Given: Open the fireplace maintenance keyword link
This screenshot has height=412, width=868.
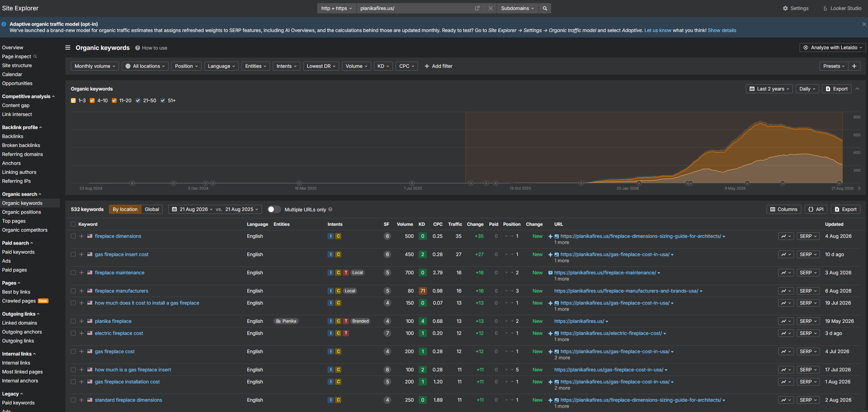Looking at the screenshot, I should click(120, 273).
